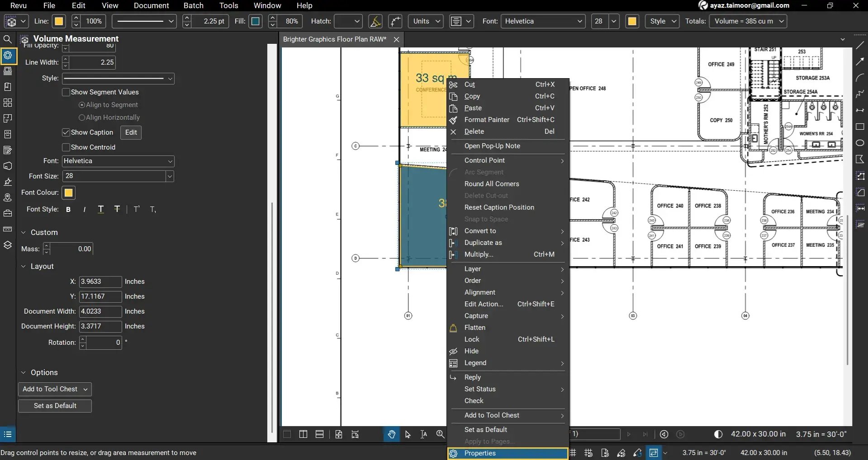Open the Search panel on the left sidebar
This screenshot has height=460, width=868.
click(x=8, y=39)
